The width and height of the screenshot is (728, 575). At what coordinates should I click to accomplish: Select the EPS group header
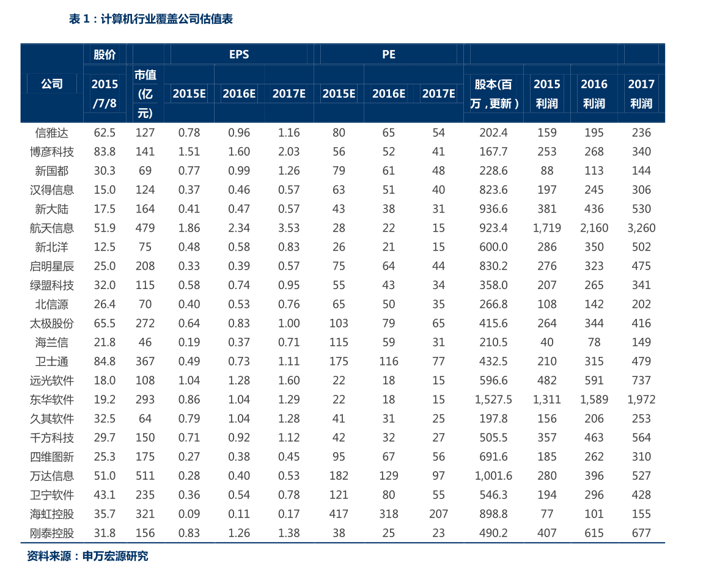(239, 55)
